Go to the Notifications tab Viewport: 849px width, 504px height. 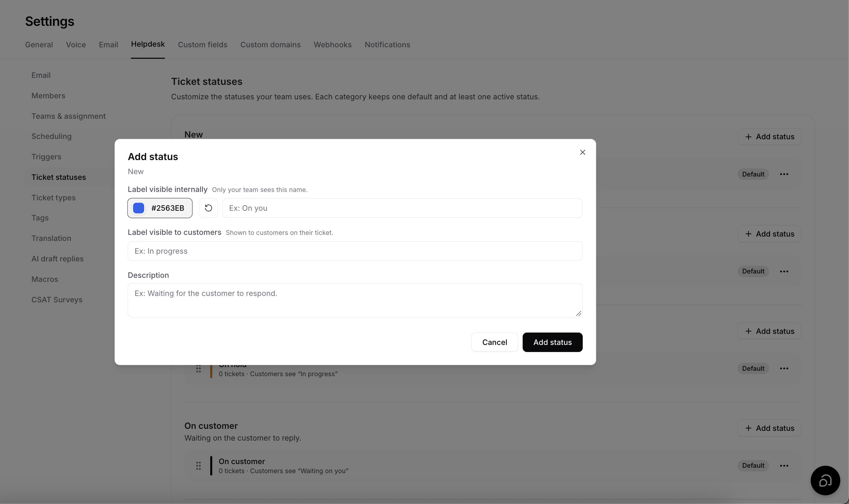pyautogui.click(x=388, y=45)
